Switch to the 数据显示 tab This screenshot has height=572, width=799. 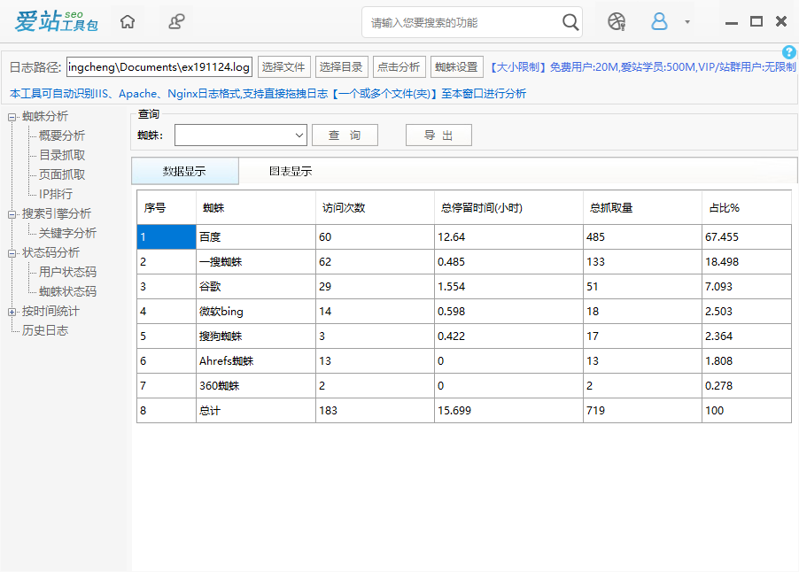(184, 171)
